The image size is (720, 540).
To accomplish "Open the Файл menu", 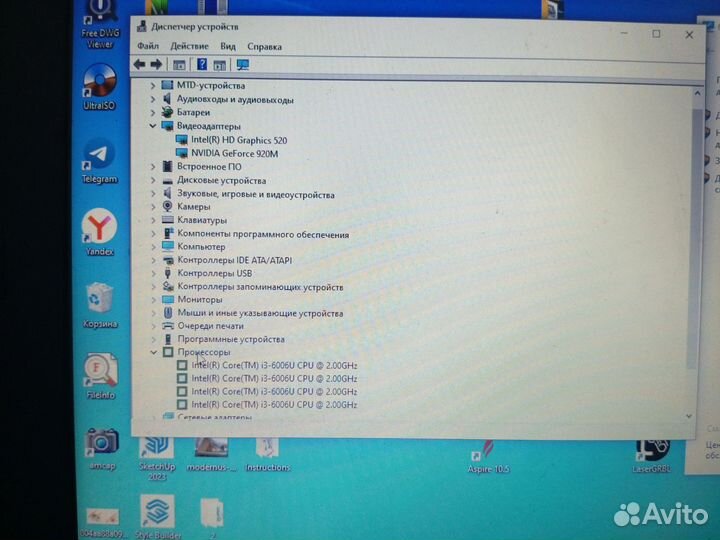I will (x=147, y=46).
